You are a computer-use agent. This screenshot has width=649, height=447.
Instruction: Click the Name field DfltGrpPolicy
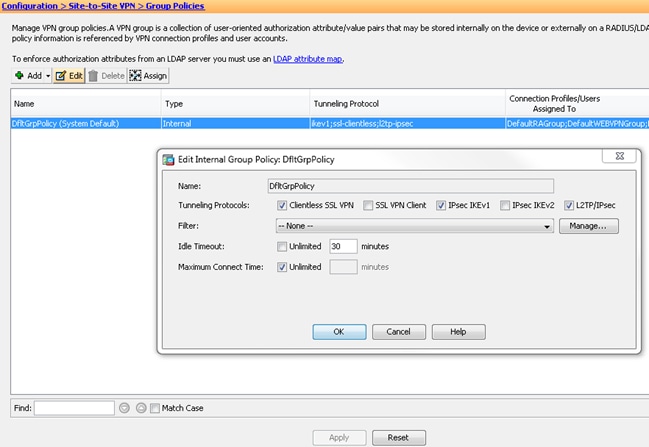coord(411,186)
